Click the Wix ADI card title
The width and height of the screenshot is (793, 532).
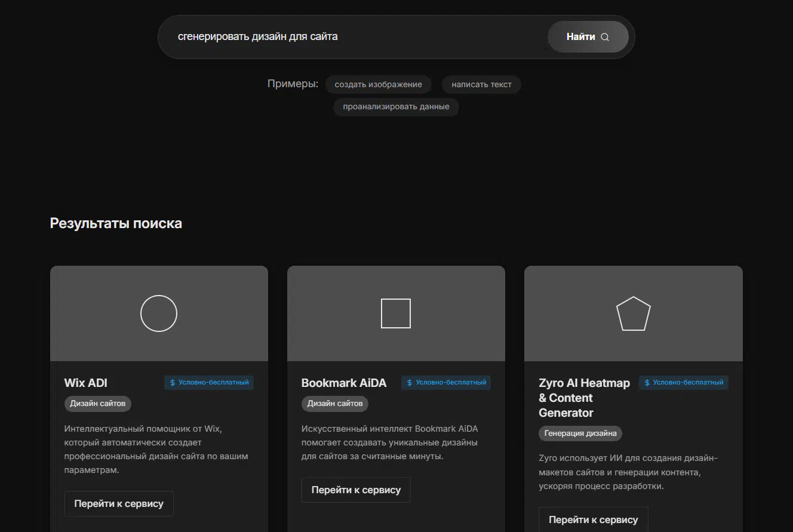point(86,383)
